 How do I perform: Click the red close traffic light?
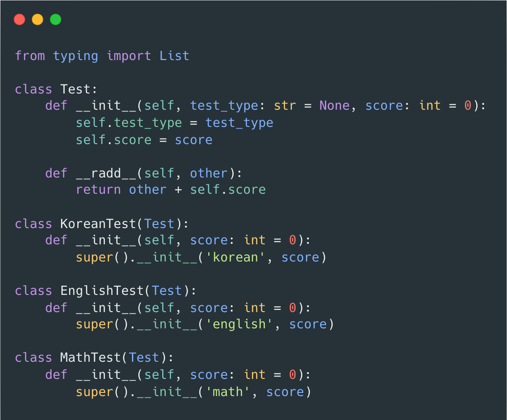pyautogui.click(x=19, y=19)
